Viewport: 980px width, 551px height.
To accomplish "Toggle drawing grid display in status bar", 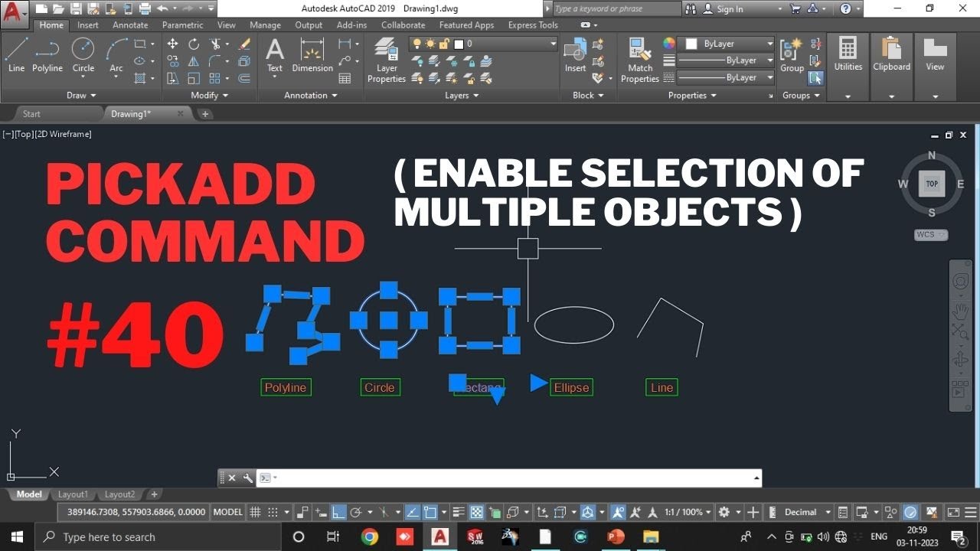I will click(256, 512).
